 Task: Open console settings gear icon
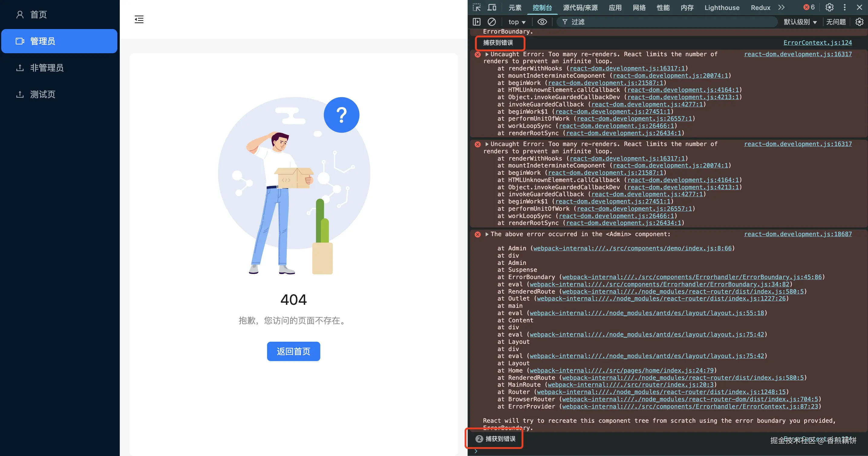click(x=860, y=22)
